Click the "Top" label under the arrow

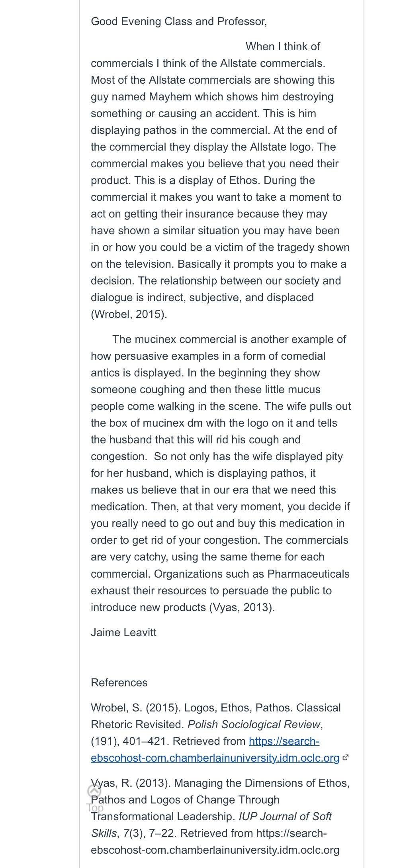click(x=95, y=807)
